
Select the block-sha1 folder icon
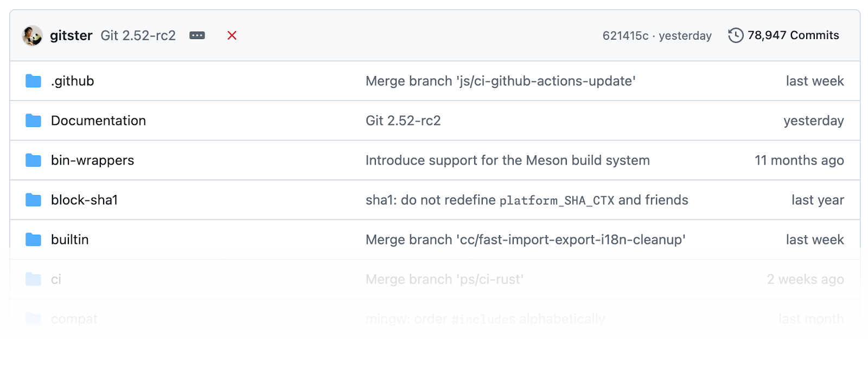33,200
